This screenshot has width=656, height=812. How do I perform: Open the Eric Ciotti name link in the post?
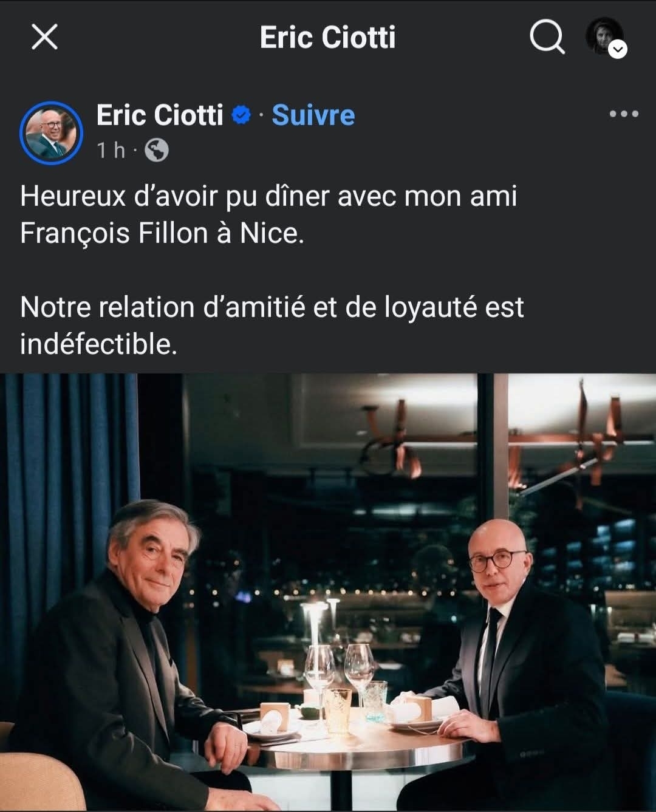click(160, 115)
